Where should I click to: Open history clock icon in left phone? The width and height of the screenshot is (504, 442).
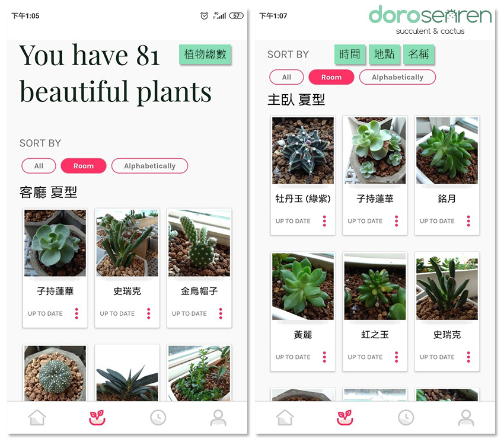click(158, 418)
